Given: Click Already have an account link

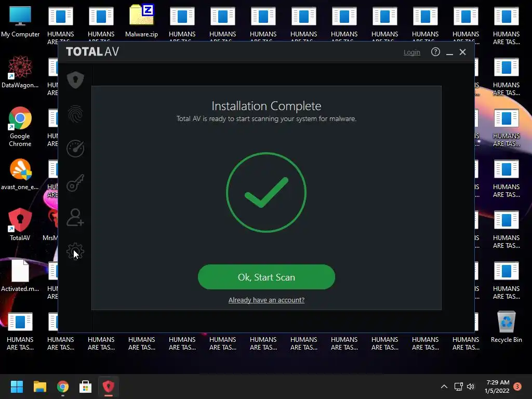Looking at the screenshot, I should click(267, 300).
